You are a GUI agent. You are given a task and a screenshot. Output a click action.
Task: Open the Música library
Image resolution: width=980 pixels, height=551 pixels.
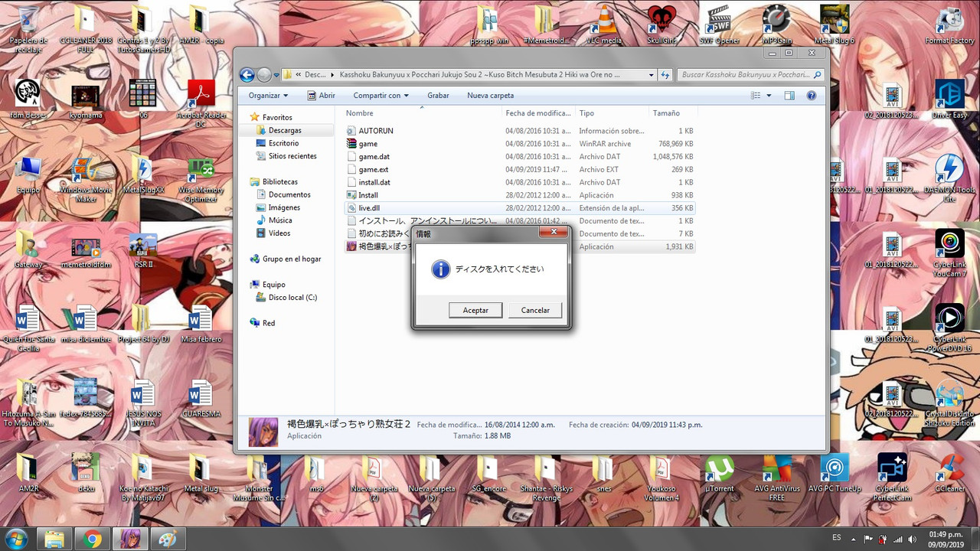click(280, 220)
